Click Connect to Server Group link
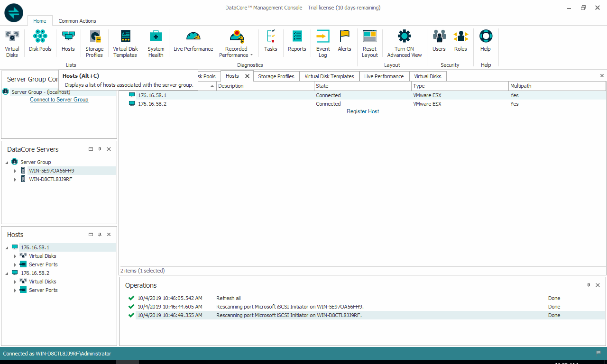This screenshot has height=364, width=607. coord(59,100)
